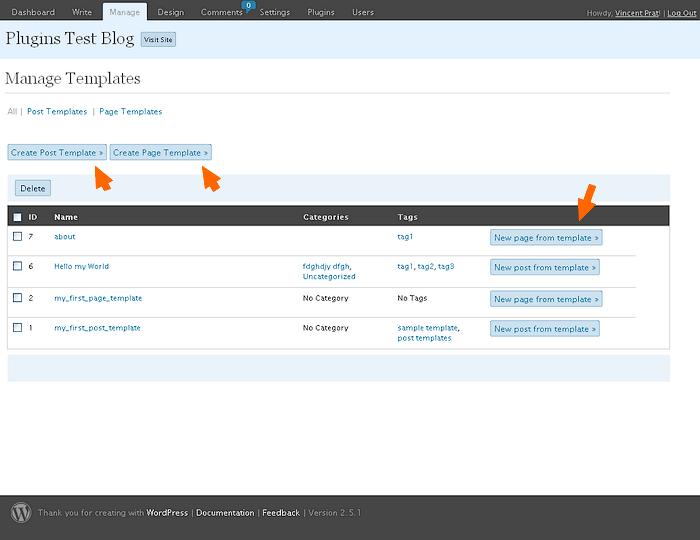The image size is (700, 540).
Task: Click the Visit Site button
Action: click(158, 39)
